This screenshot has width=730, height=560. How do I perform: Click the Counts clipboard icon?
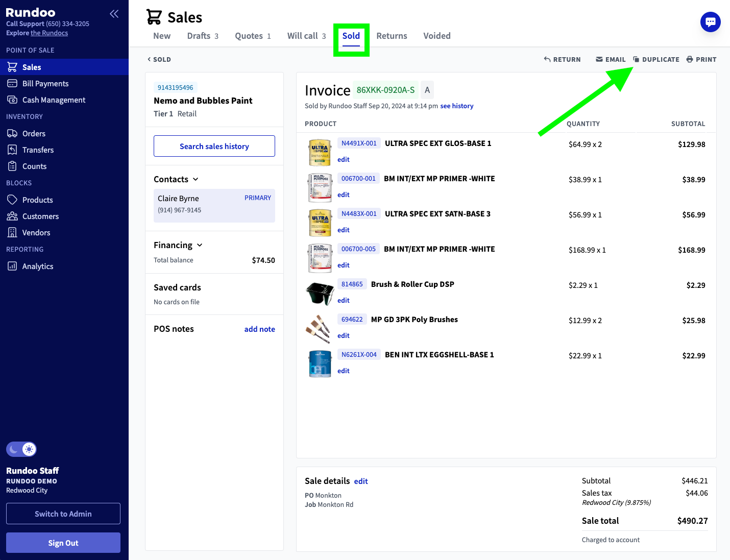point(12,166)
